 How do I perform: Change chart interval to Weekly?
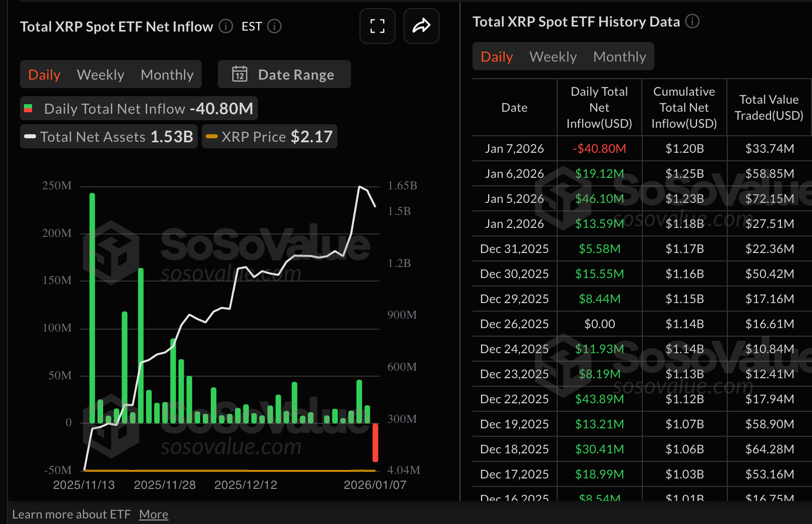coord(100,74)
